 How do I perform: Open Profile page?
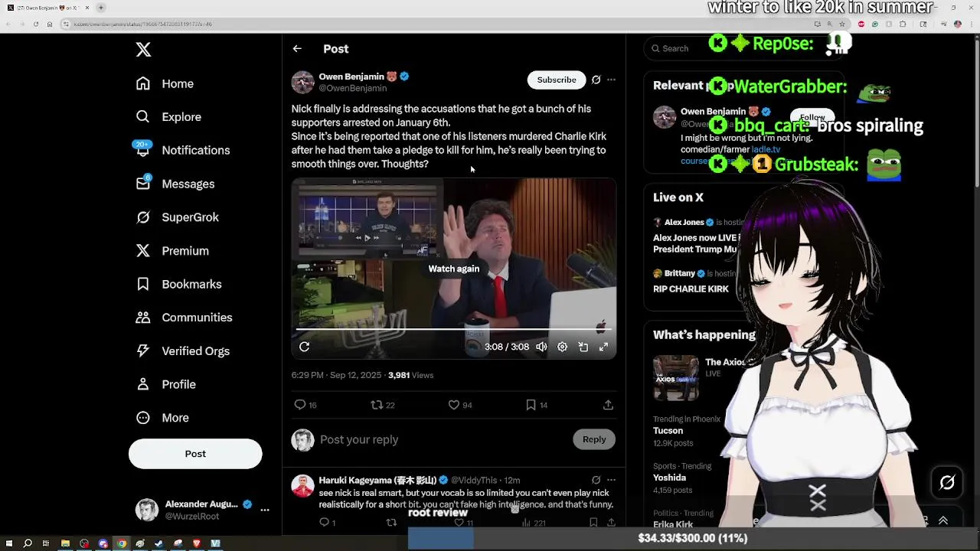tap(165, 384)
